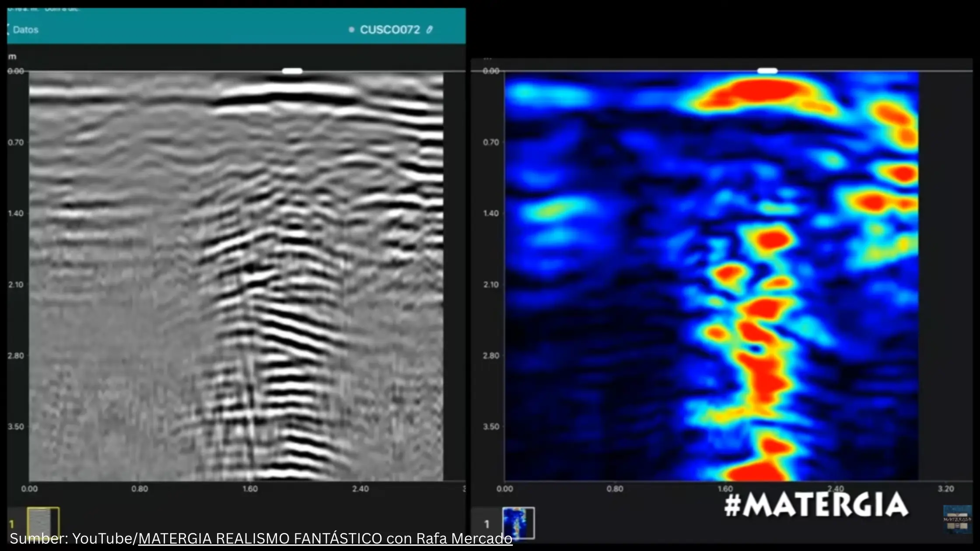Screen dimensions: 980x551
Task: Select the blue heatmap scan thumbnail
Action: click(x=518, y=523)
